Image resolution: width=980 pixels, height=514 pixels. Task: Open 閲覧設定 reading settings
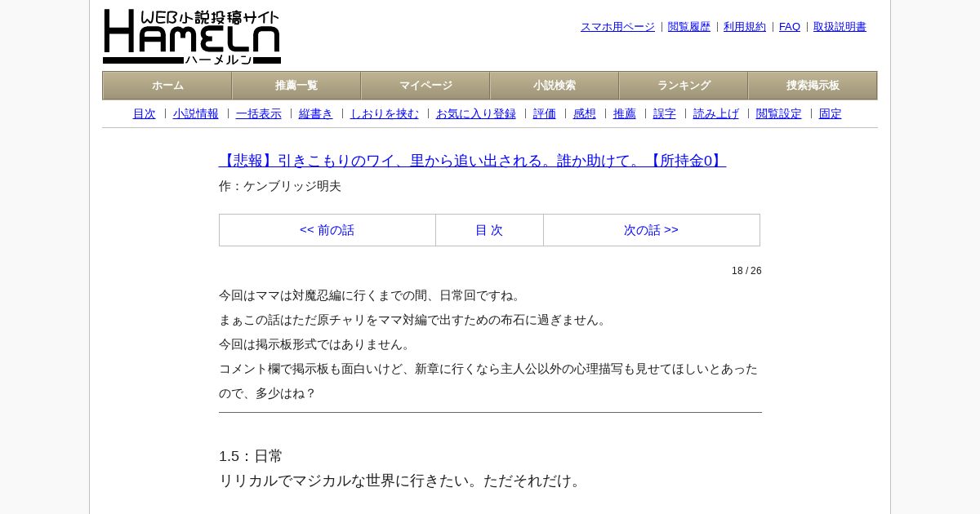[x=779, y=113]
